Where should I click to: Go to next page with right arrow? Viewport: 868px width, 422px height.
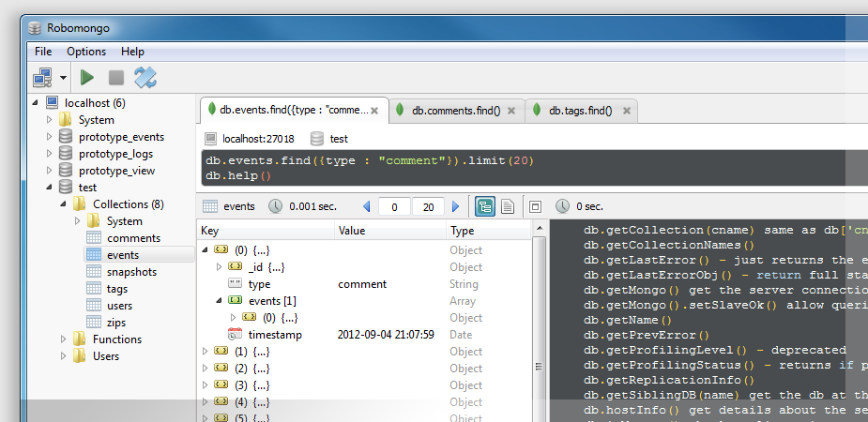[456, 207]
